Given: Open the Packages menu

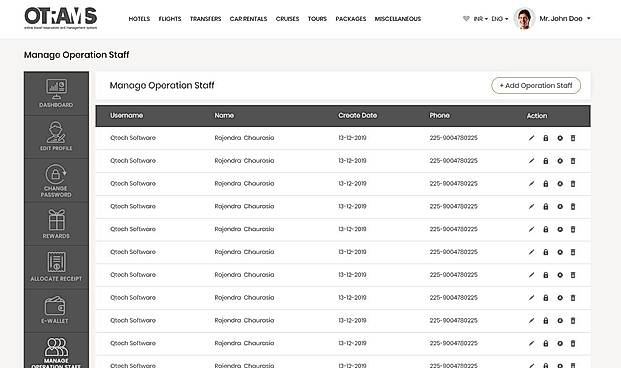Looking at the screenshot, I should (351, 19).
